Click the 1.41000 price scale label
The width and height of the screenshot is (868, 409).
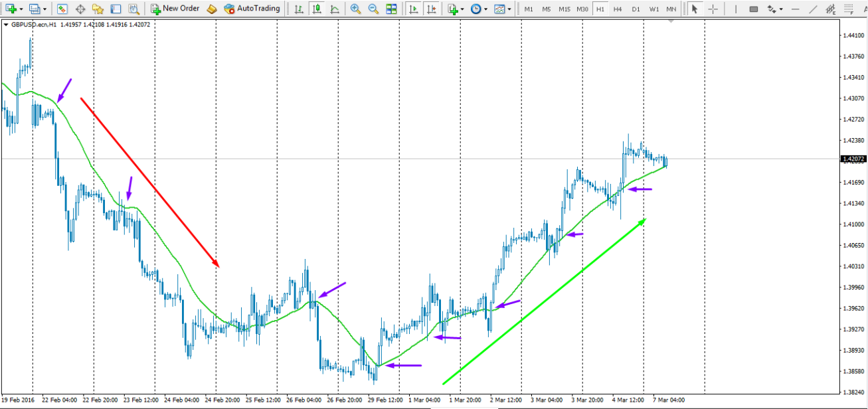(x=853, y=224)
